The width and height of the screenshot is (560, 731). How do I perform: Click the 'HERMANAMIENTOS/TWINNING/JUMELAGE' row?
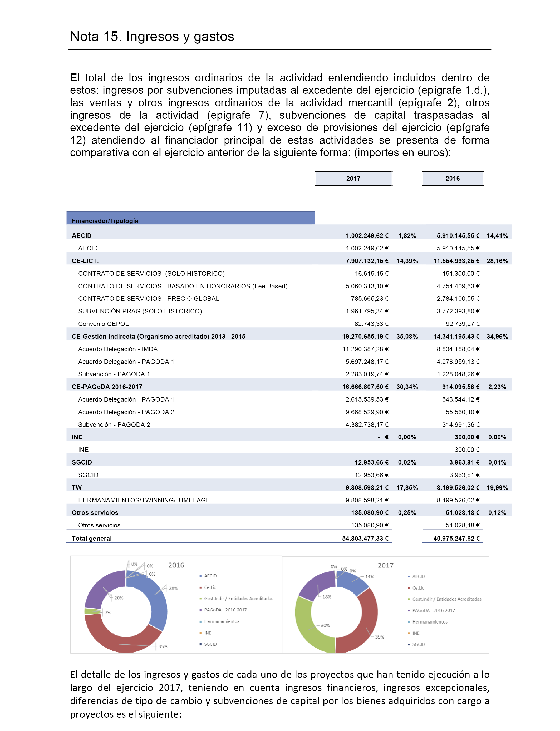click(144, 500)
